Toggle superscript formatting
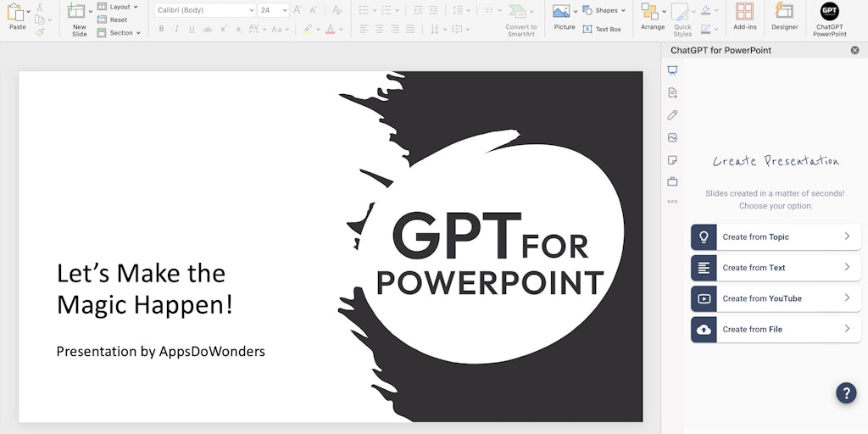 224,29
